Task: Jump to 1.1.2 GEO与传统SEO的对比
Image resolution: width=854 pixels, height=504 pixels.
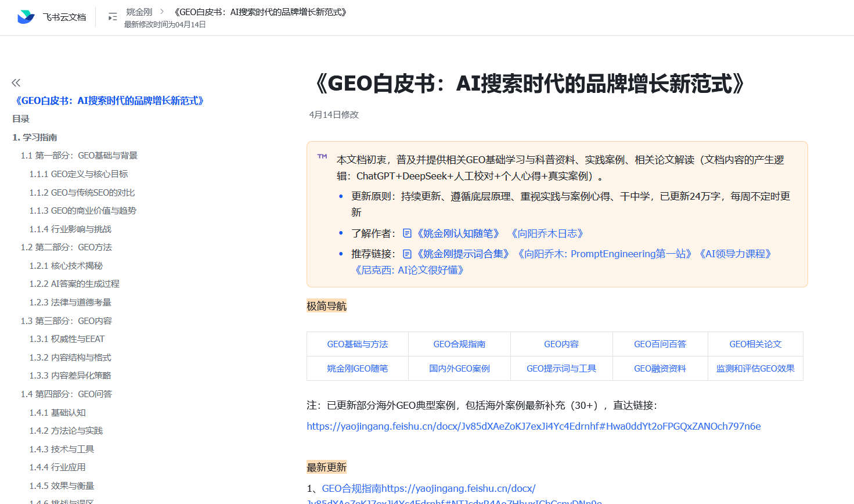Action: pos(82,193)
